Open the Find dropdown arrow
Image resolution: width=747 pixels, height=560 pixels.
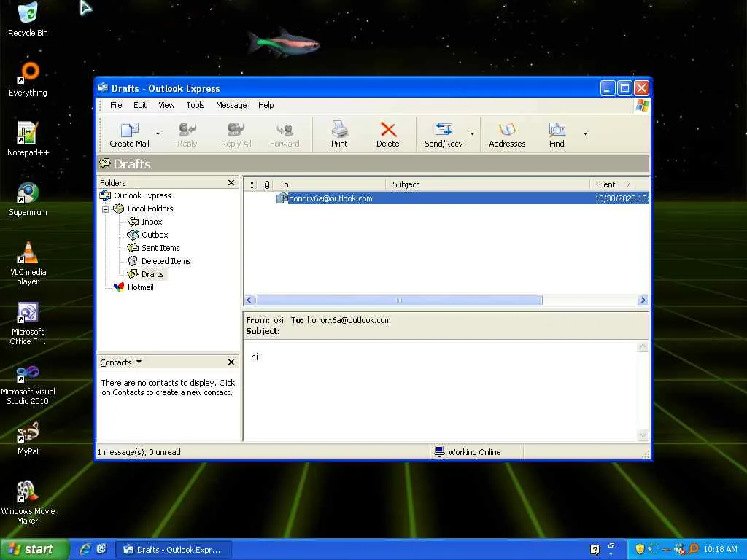click(585, 134)
